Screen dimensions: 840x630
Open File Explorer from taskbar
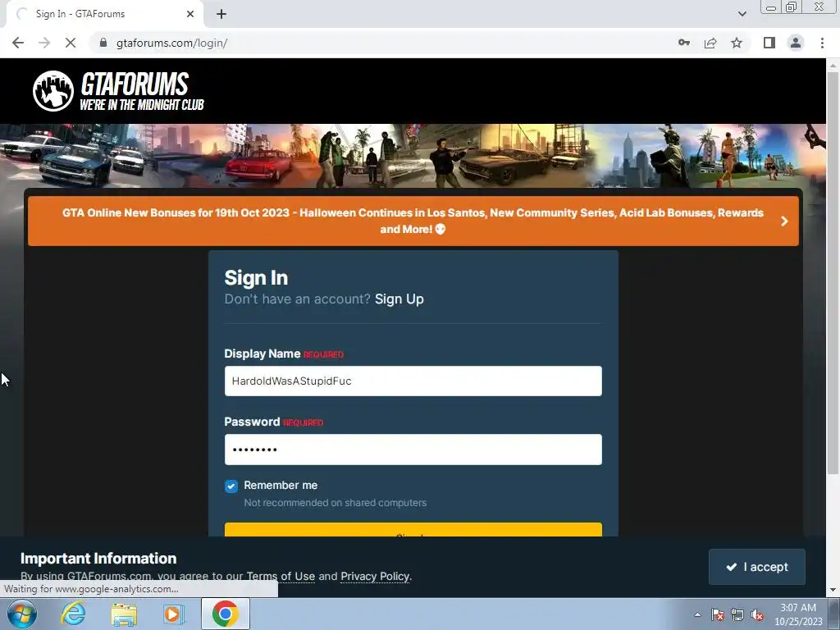[125, 614]
